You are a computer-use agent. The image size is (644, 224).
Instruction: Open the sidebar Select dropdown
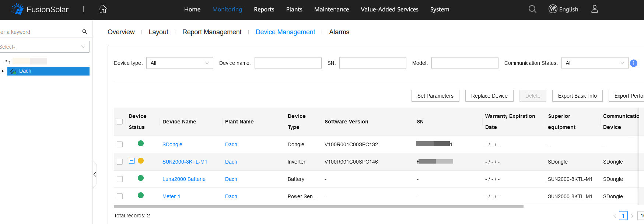[44, 47]
